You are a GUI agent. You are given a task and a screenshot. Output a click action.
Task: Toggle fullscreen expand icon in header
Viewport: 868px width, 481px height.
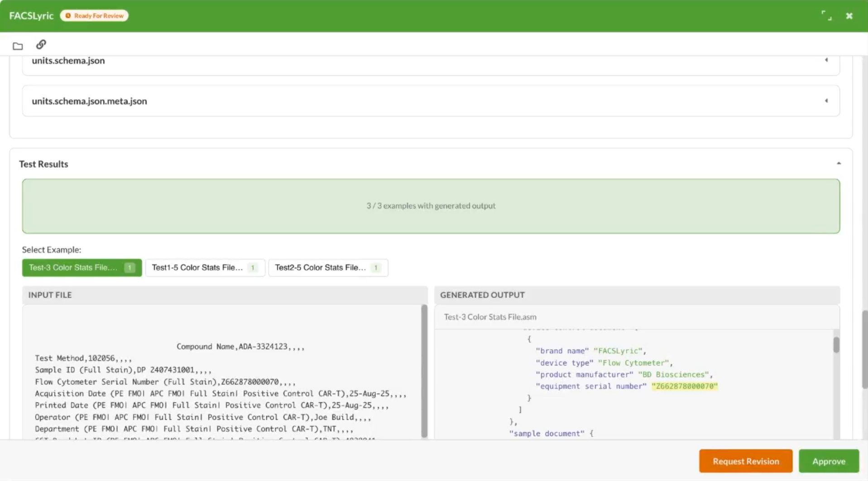(826, 16)
